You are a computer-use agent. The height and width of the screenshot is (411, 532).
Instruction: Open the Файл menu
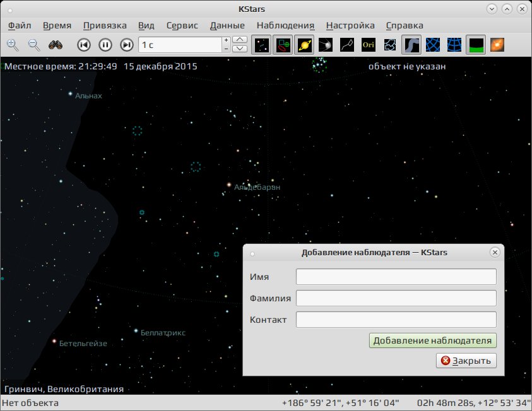point(20,25)
